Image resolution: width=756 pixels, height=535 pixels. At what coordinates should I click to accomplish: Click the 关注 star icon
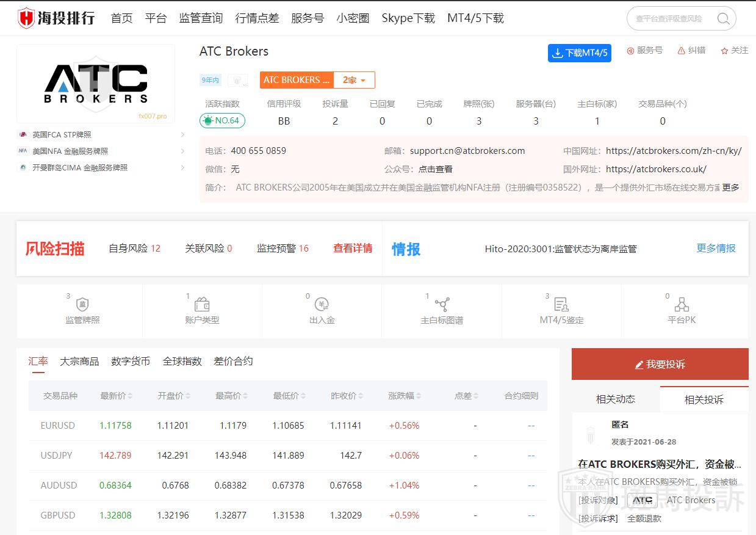pyautogui.click(x=724, y=51)
